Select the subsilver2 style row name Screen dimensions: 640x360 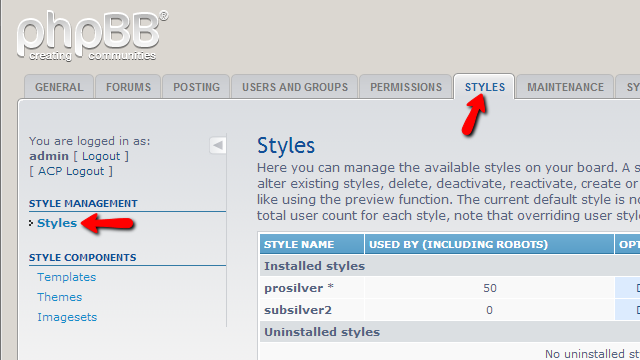298,310
